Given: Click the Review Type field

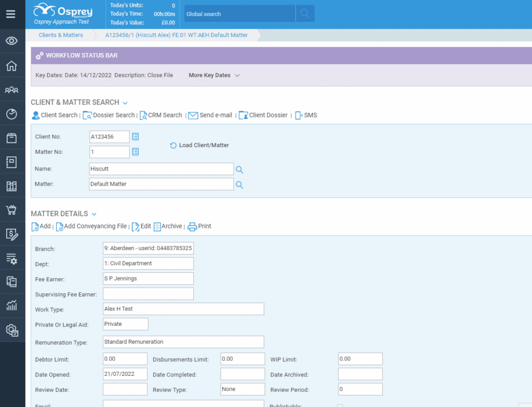Looking at the screenshot, I should coord(243,389).
